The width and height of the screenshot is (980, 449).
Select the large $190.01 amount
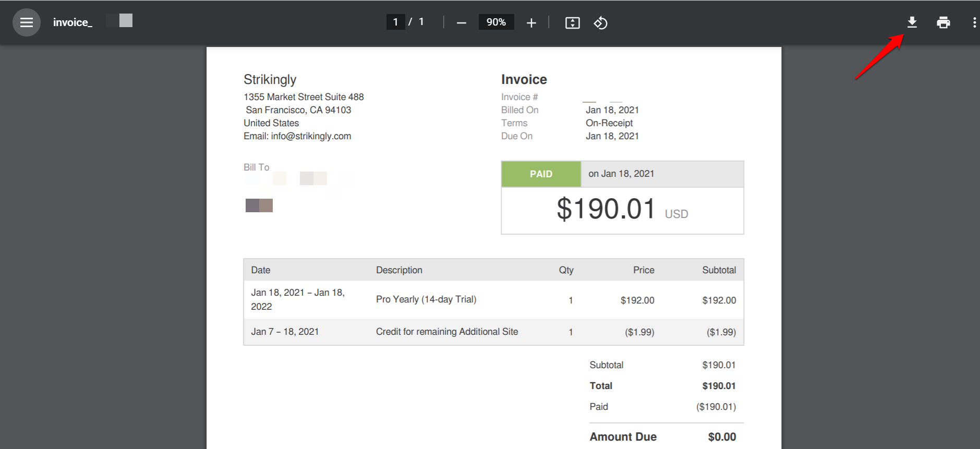(606, 209)
